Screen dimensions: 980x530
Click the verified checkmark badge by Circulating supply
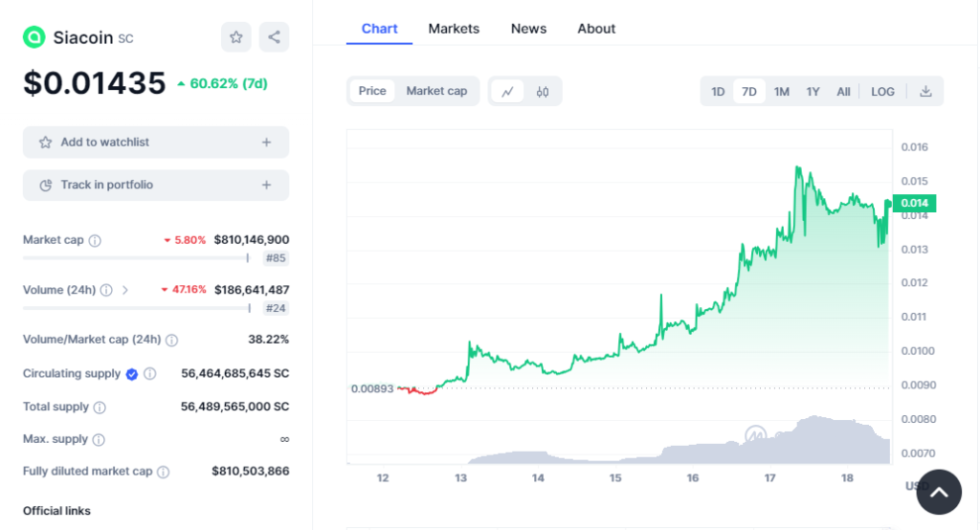coord(132,374)
